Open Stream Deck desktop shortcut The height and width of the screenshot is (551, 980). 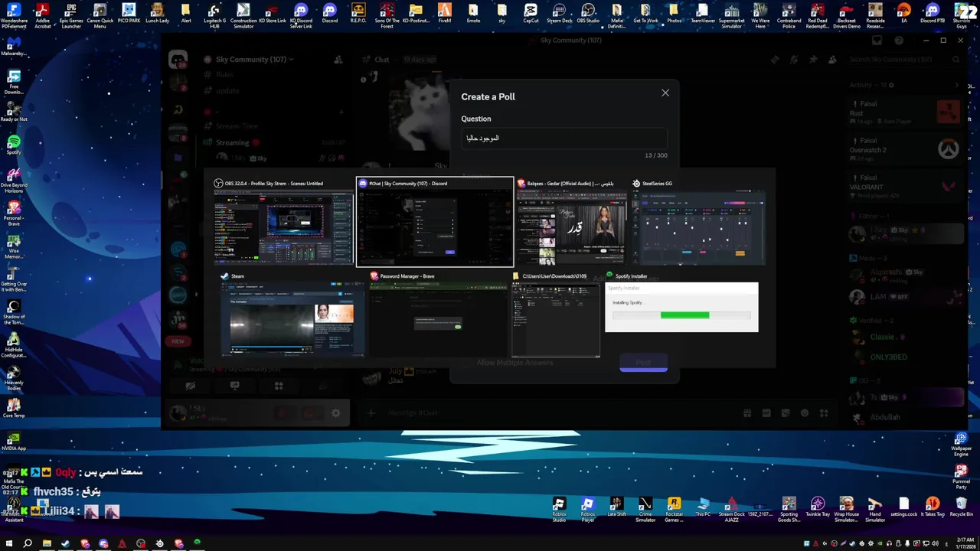pos(560,13)
